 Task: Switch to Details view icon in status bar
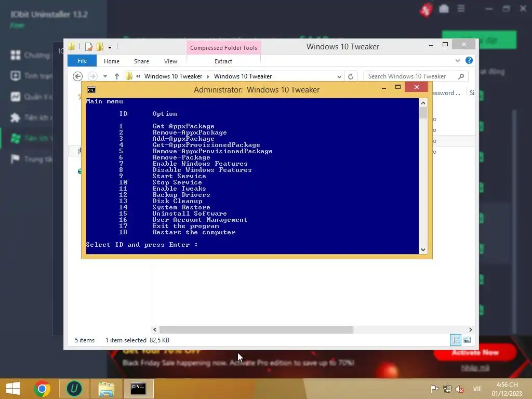455,340
